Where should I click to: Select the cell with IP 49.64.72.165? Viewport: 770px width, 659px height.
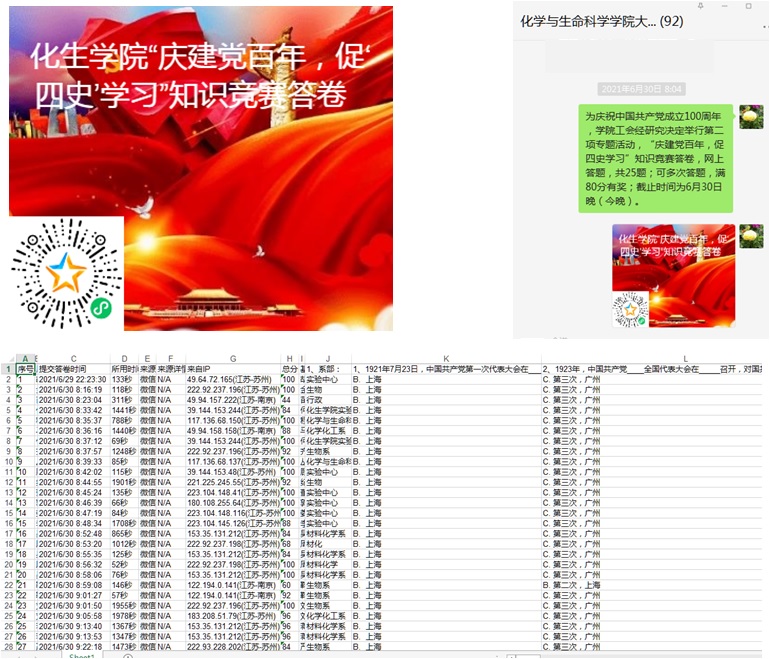coord(232,380)
